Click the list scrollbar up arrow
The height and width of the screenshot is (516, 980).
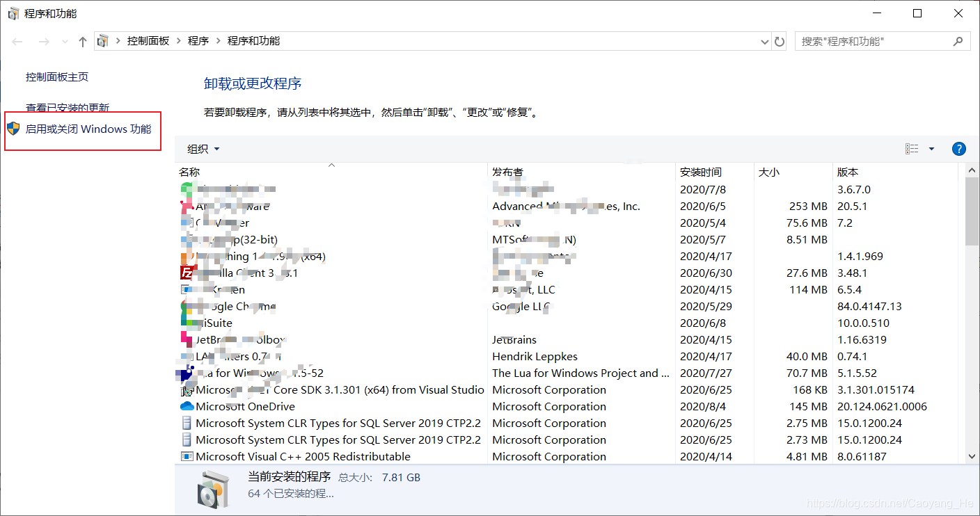972,171
